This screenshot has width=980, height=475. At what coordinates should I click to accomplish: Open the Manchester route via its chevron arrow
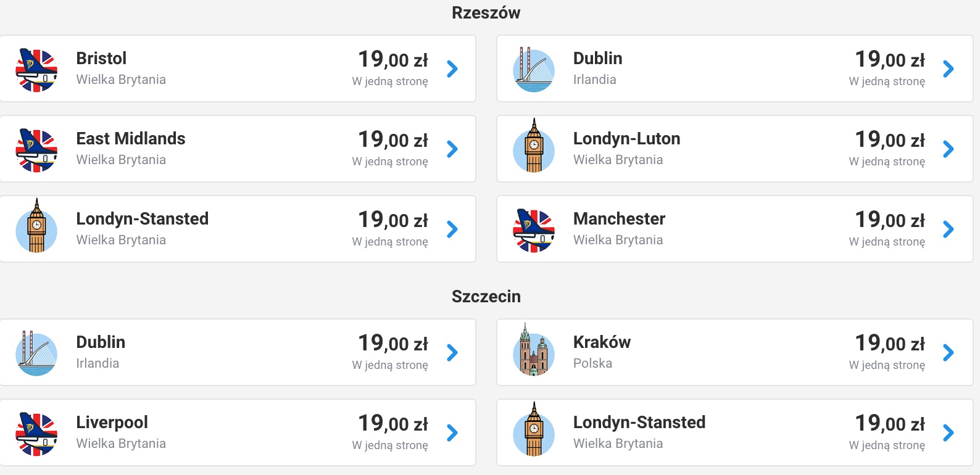click(x=949, y=229)
